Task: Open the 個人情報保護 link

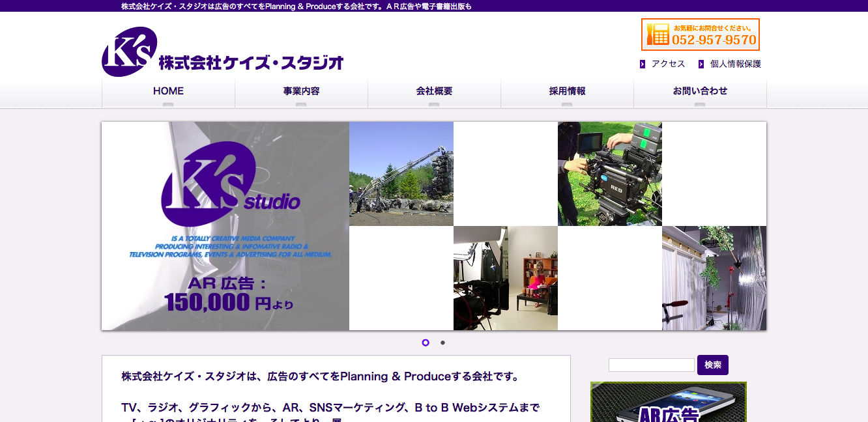Action: 735,64
